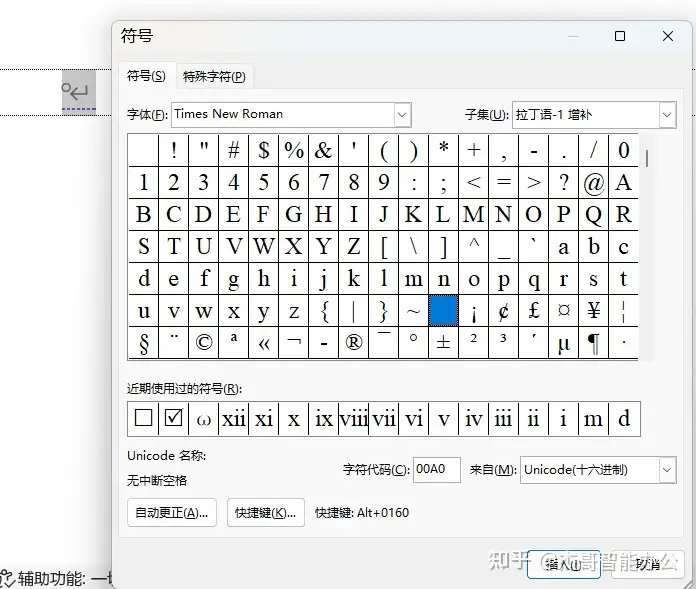Pick the plus-minus ± symbol
696x589 pixels.
click(x=443, y=342)
